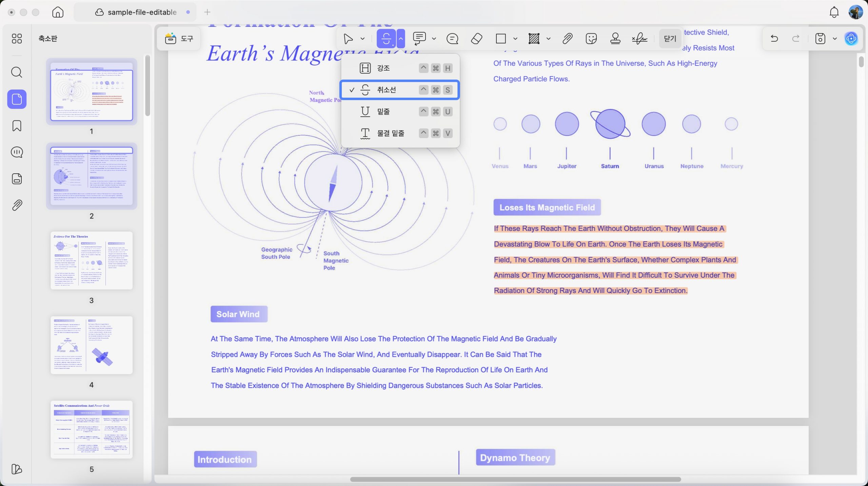
Task: Click highlighted line "Radiation Of Strong Rays"
Action: point(591,291)
